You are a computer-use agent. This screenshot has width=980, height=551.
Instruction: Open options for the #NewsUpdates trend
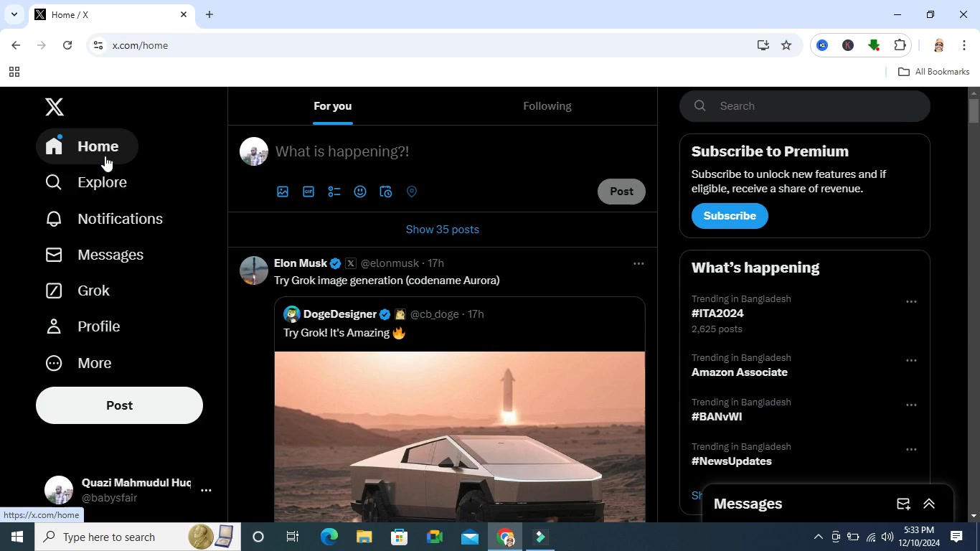click(911, 450)
